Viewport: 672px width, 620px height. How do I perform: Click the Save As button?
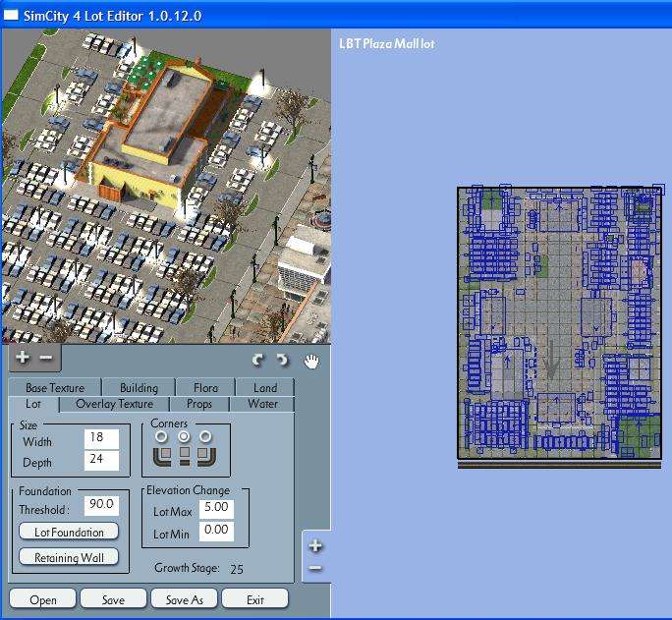coord(185,599)
